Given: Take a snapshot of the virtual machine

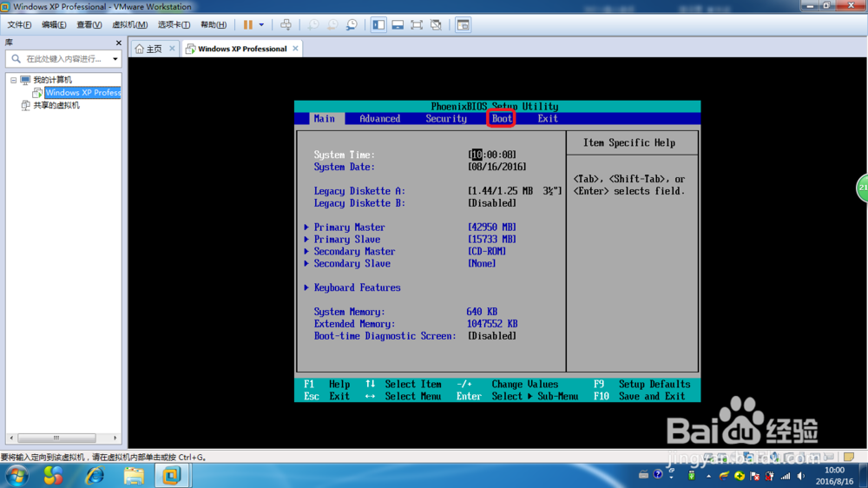Looking at the screenshot, I should point(313,25).
